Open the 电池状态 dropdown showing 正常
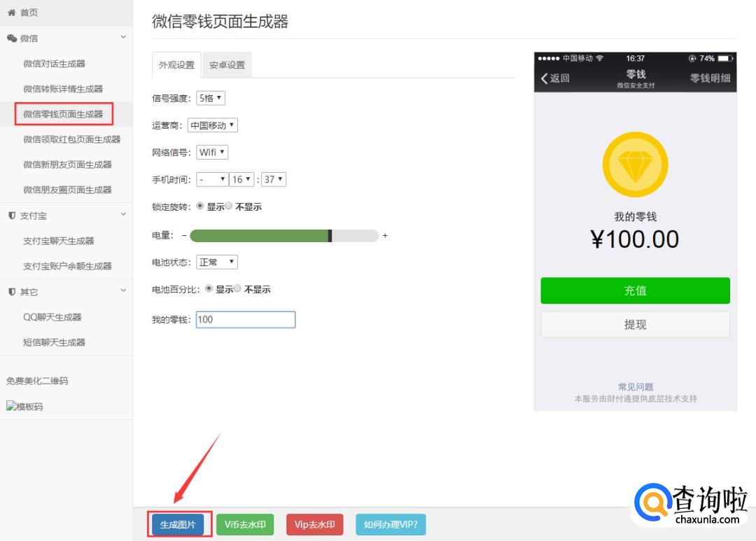This screenshot has width=756, height=541. click(217, 262)
